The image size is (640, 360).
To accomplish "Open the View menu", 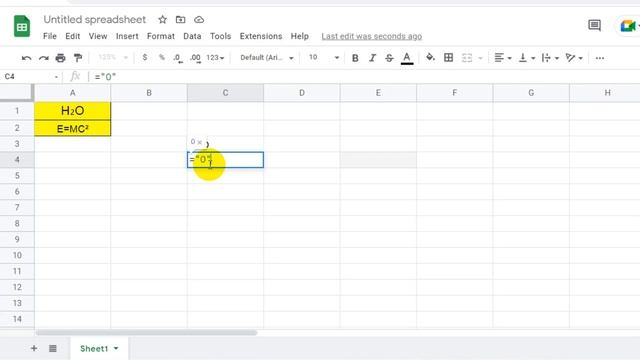I will [98, 36].
